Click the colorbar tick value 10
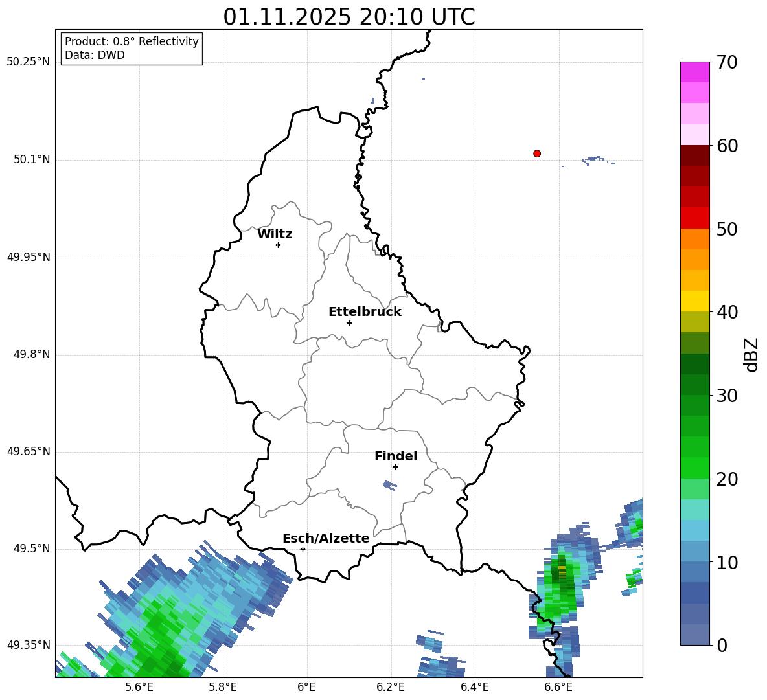 727,562
